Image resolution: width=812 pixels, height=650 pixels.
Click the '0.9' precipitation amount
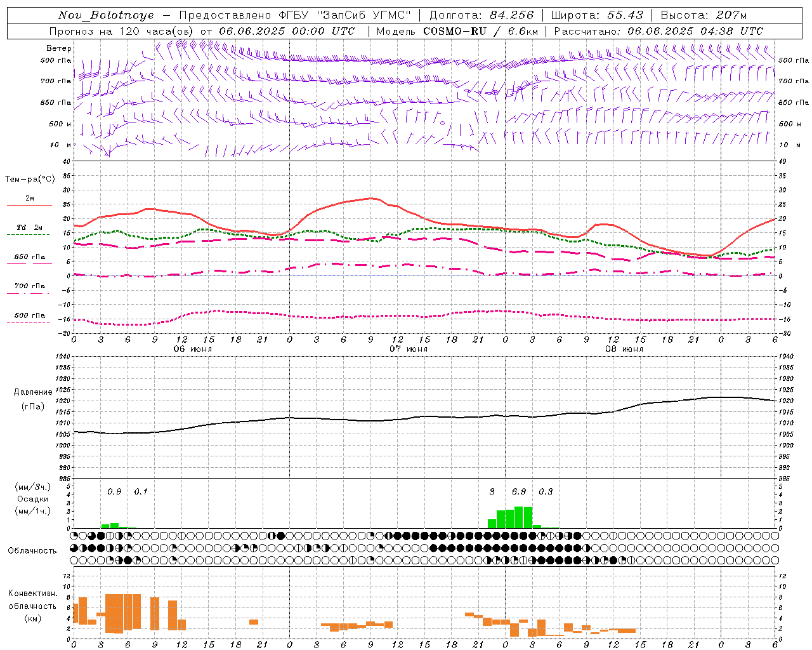click(114, 492)
